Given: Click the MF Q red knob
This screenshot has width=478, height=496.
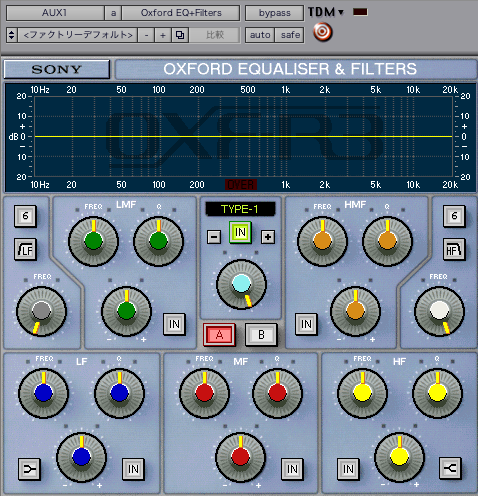Looking at the screenshot, I should coord(277,393).
